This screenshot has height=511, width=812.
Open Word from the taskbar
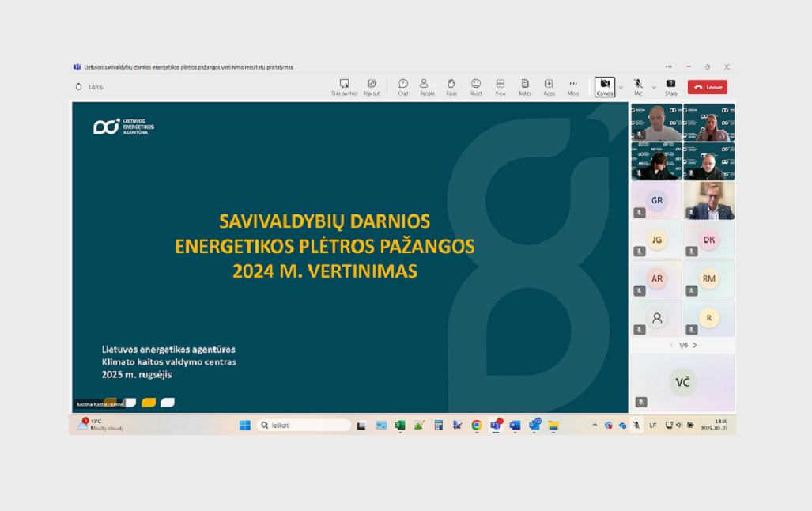(x=515, y=426)
